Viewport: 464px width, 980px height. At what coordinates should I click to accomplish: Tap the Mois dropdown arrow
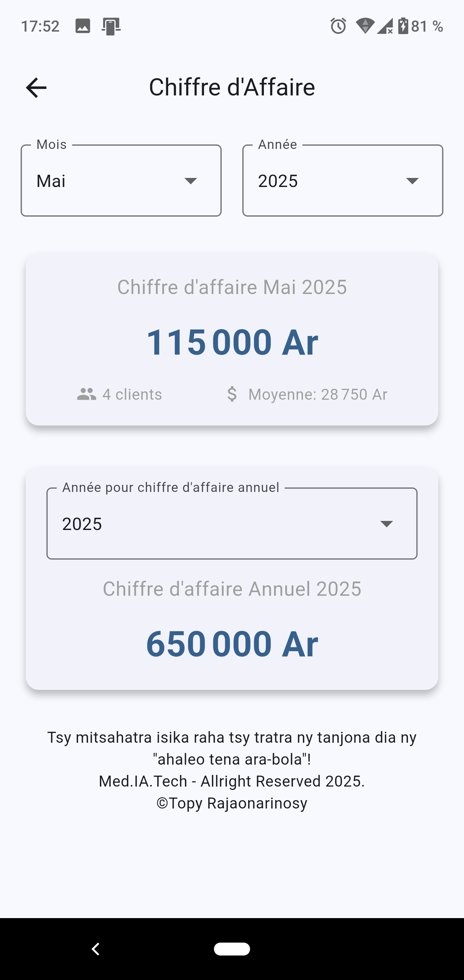(x=190, y=181)
